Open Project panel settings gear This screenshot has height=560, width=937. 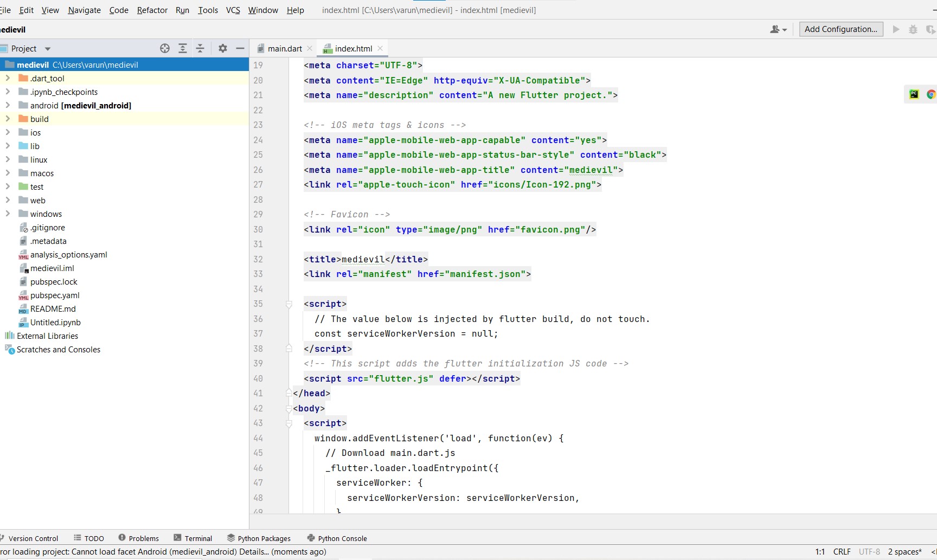point(223,48)
